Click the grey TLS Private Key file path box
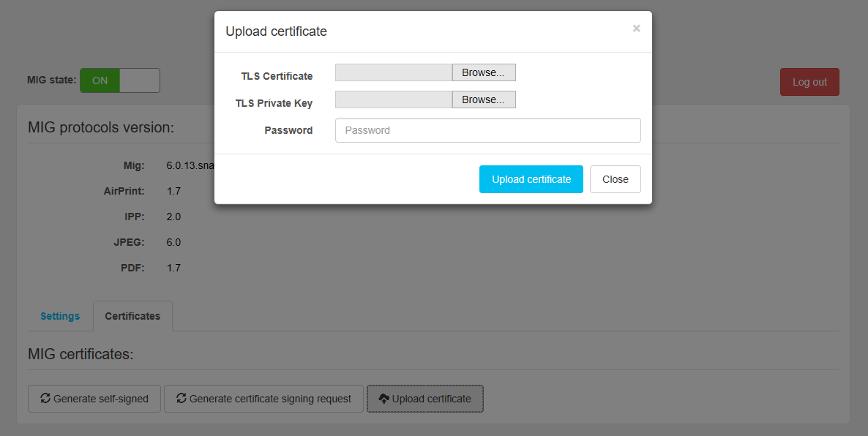 [x=394, y=99]
